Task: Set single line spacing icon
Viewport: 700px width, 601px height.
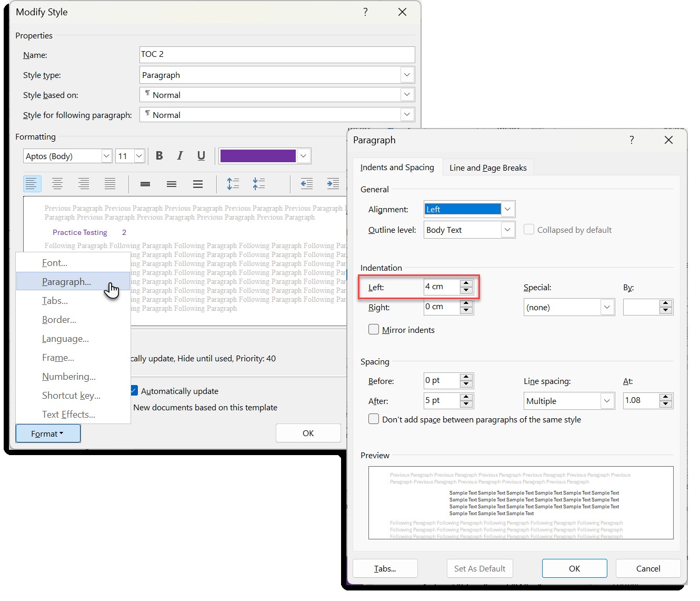Action: [145, 184]
